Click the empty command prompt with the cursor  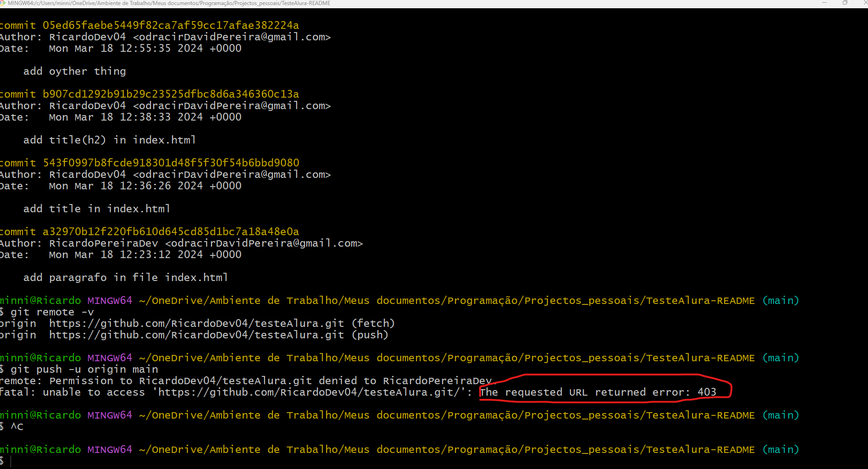point(6,461)
